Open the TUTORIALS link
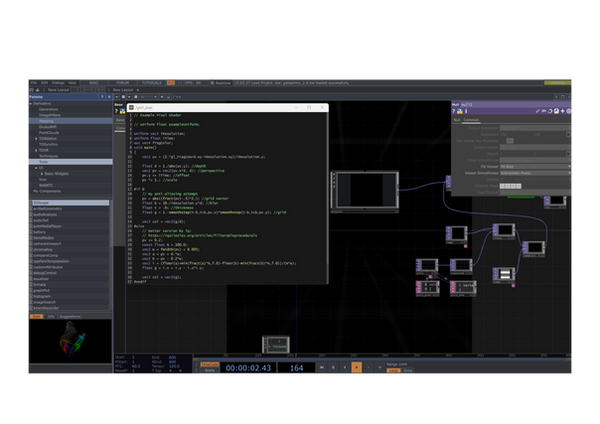600x424 pixels. pyautogui.click(x=152, y=83)
